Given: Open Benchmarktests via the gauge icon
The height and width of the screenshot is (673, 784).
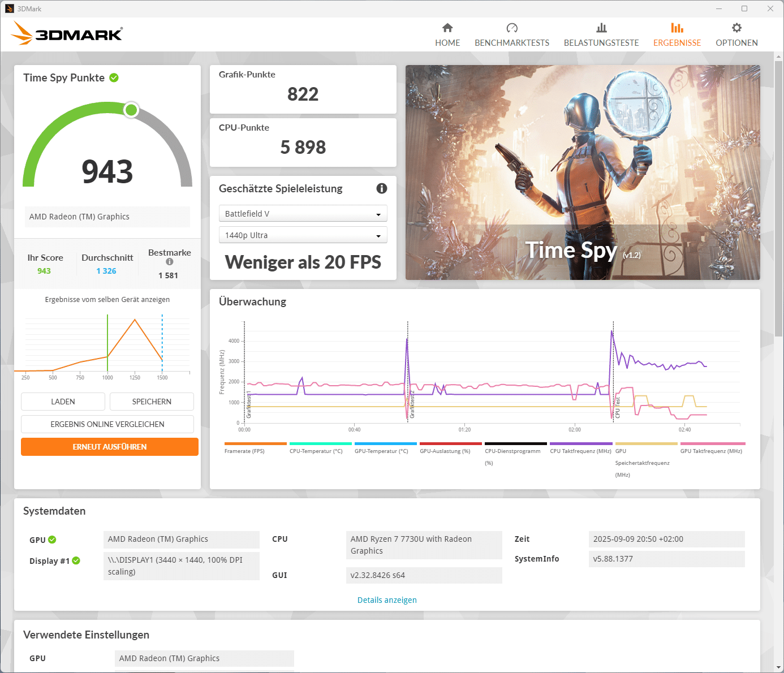Looking at the screenshot, I should 512,28.
